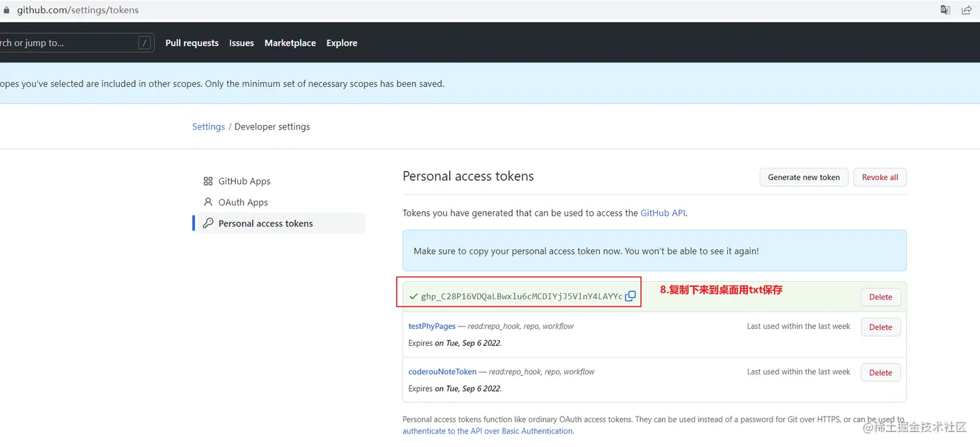Image resolution: width=980 pixels, height=447 pixels.
Task: Click the ghp_ token string text
Action: (x=522, y=296)
